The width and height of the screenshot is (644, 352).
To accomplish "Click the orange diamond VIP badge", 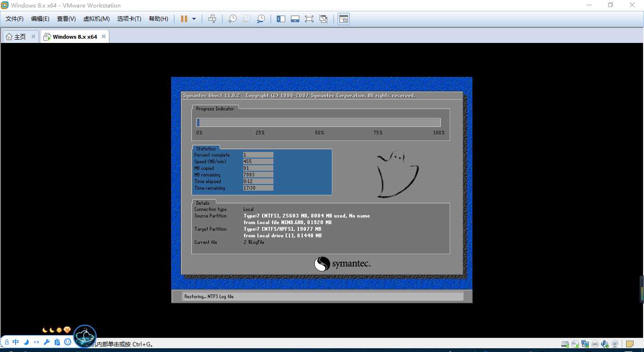I will (67, 330).
